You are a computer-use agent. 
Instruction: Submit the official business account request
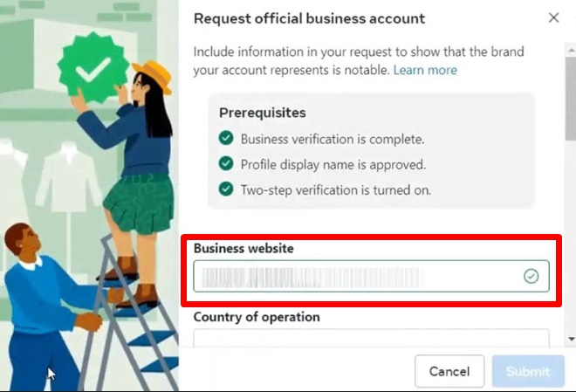528,371
